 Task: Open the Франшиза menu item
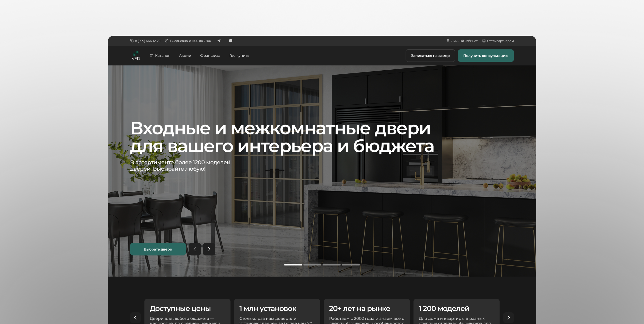[210, 56]
